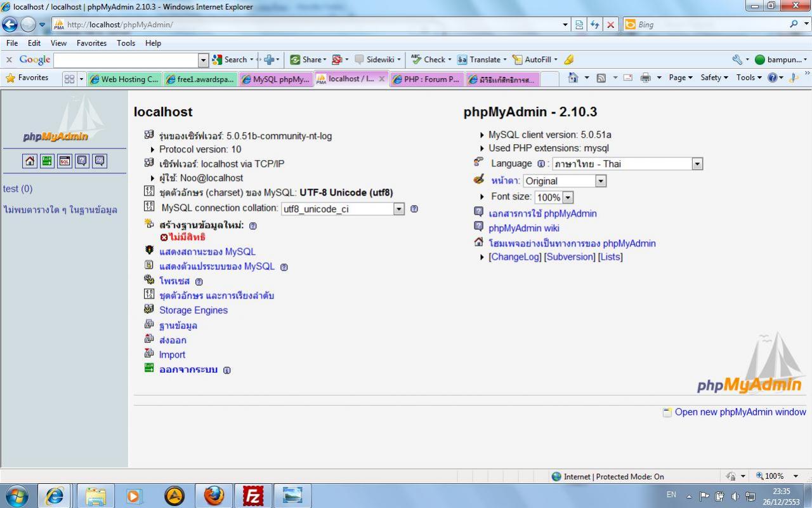The height and width of the screenshot is (508, 812).
Task: Click the Quick Tabs grid icon
Action: point(70,79)
